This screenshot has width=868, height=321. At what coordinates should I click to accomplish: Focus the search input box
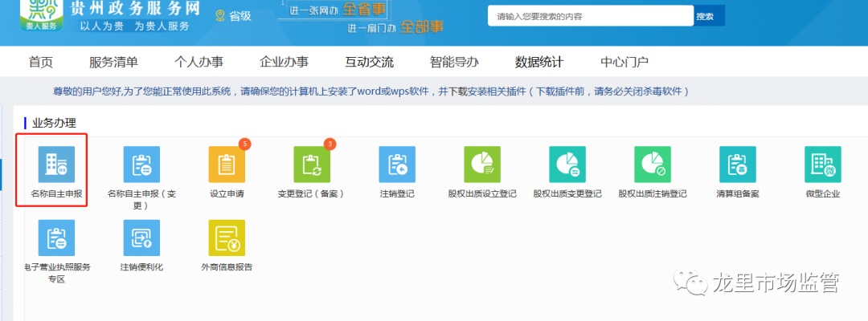pos(591,16)
